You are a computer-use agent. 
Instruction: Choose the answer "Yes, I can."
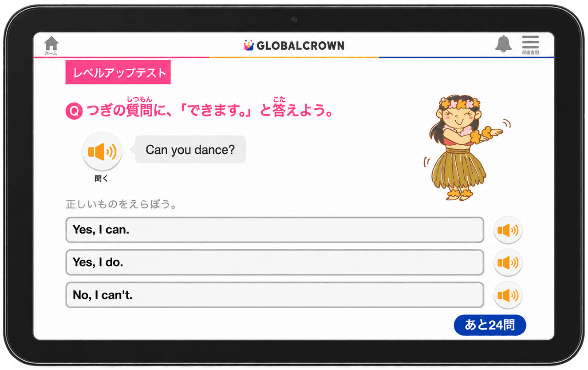(275, 230)
